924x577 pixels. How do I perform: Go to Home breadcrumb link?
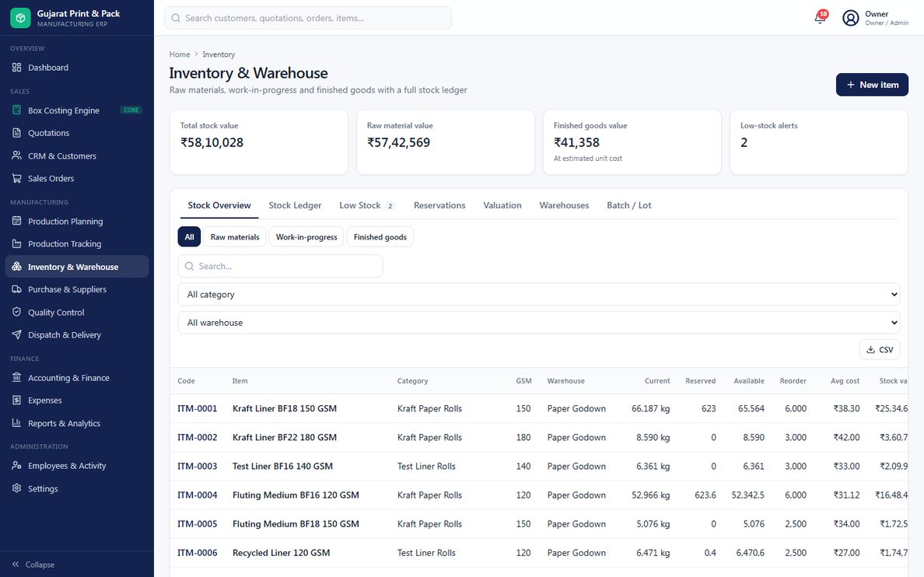point(180,54)
